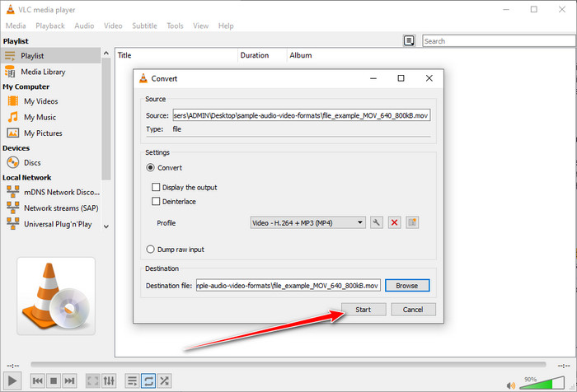Click the cone icon in Convert dialog title
Image resolution: width=577 pixels, height=392 pixels.
(x=143, y=78)
